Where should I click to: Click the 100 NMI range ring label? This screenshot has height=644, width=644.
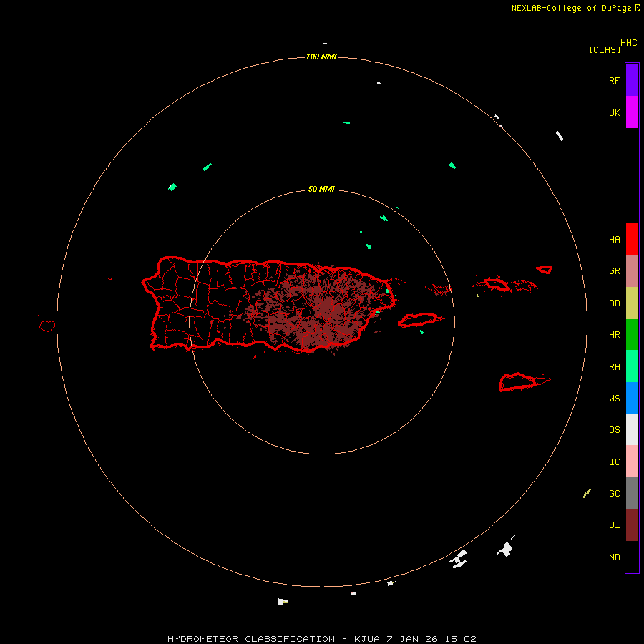tap(321, 57)
